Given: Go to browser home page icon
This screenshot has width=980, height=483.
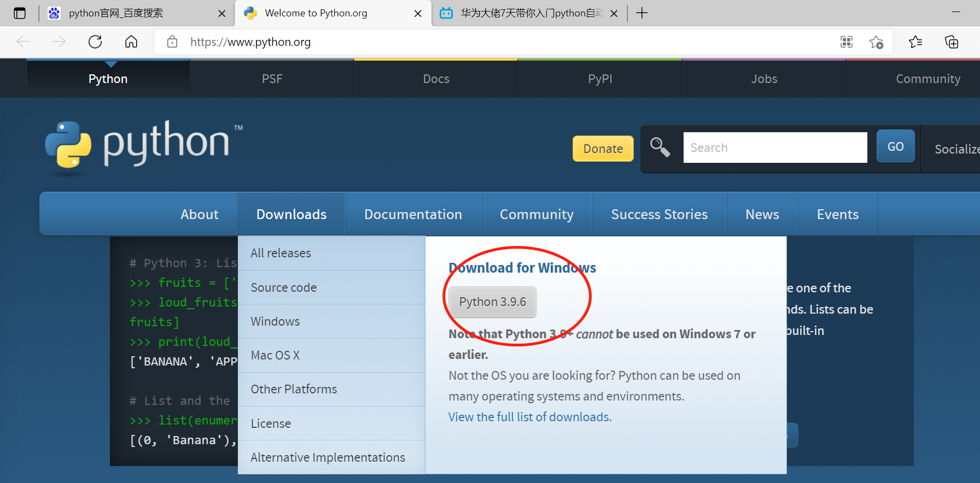Looking at the screenshot, I should [x=131, y=42].
